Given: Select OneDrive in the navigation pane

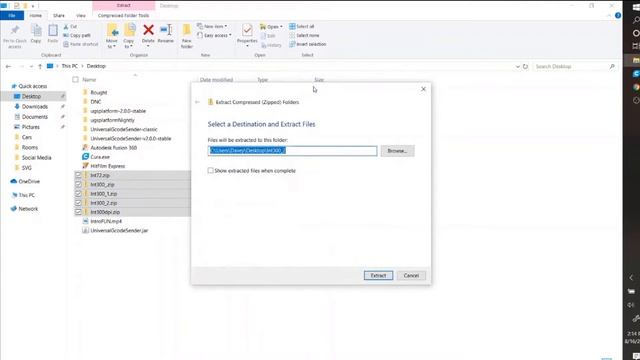Looking at the screenshot, I should click(29, 181).
